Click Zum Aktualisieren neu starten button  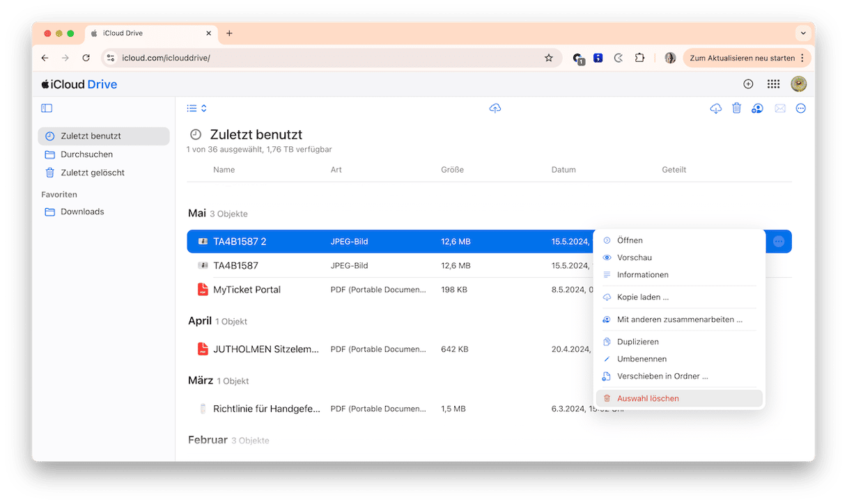point(746,58)
